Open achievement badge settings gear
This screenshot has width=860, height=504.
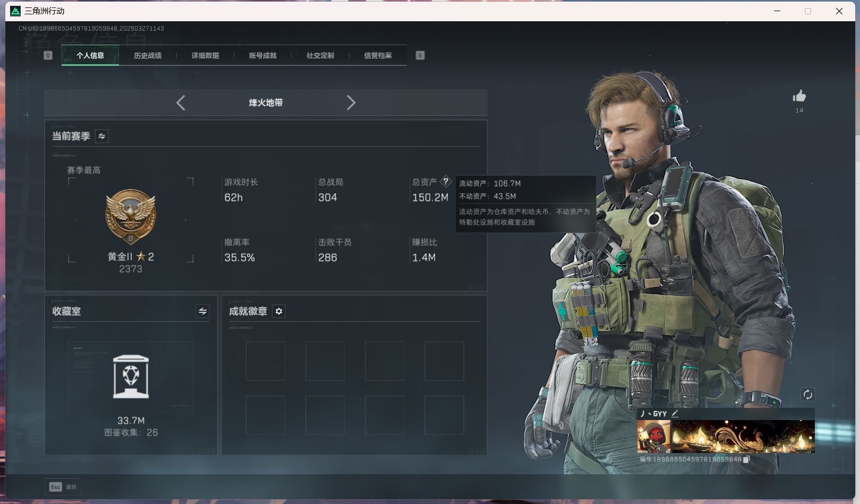tap(279, 311)
